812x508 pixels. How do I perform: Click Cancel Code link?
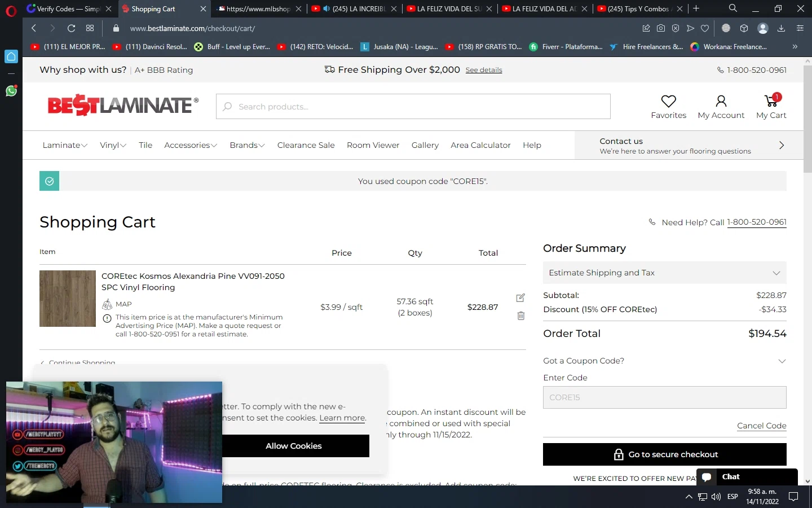point(761,426)
